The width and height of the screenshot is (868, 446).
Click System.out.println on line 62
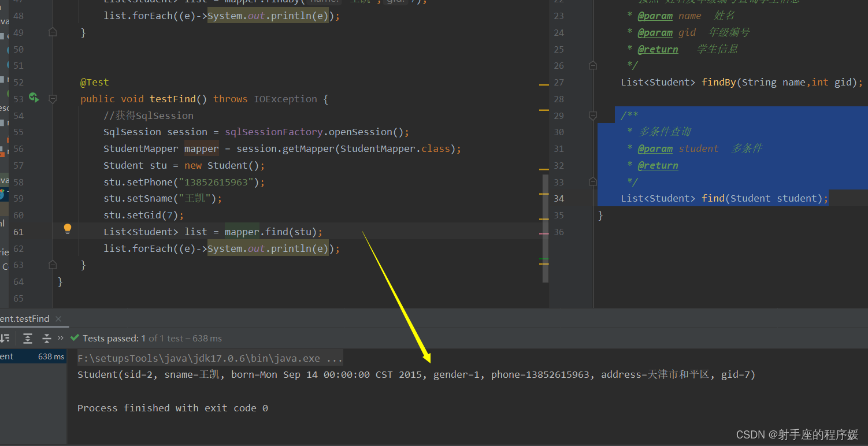tap(268, 248)
